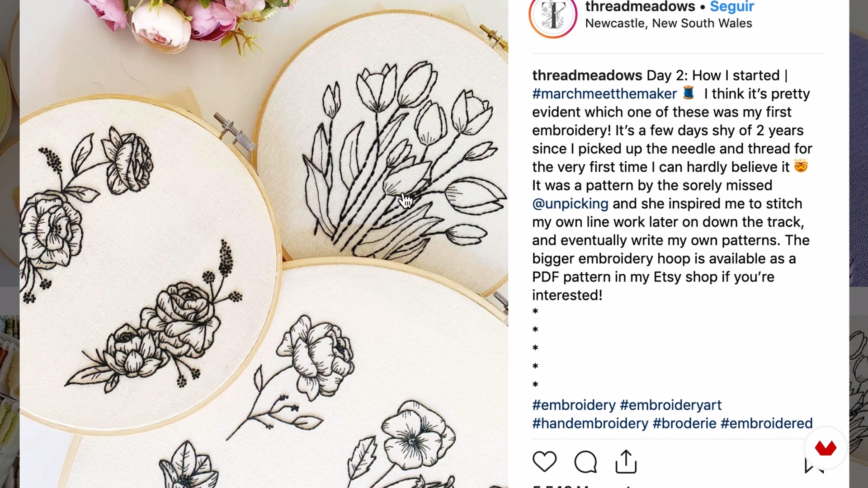
Task: Open the #embroideryart hashtag
Action: tap(670, 405)
